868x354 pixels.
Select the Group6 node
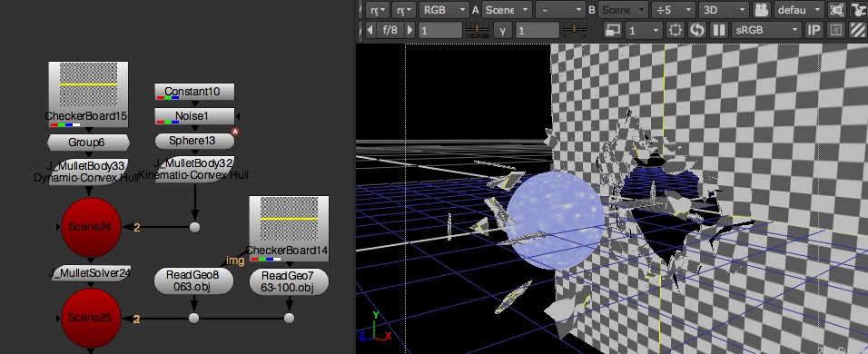click(89, 143)
